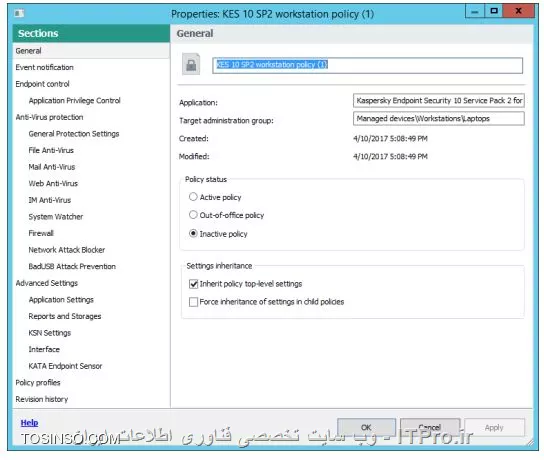Image resolution: width=544 pixels, height=460 pixels.
Task: Select the Out-of-office policy option
Action: pos(193,215)
